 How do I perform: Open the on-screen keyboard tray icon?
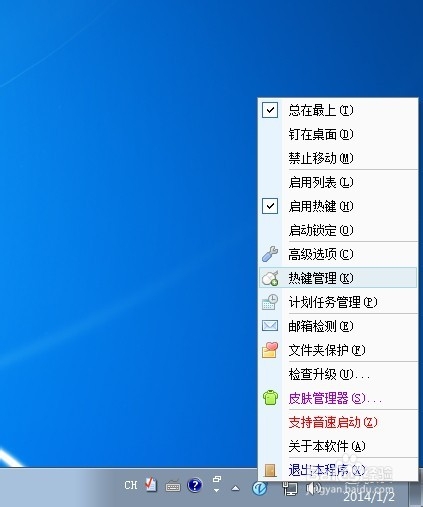(x=173, y=486)
